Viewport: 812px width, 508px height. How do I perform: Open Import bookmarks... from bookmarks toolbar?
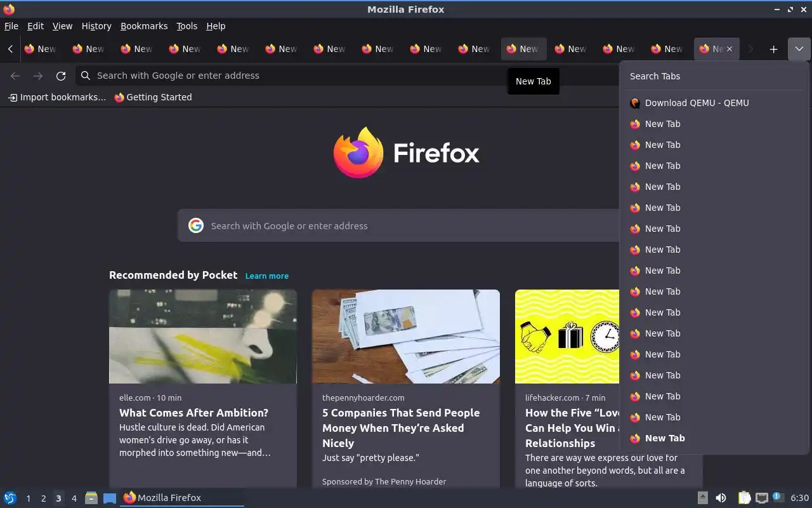[56, 97]
